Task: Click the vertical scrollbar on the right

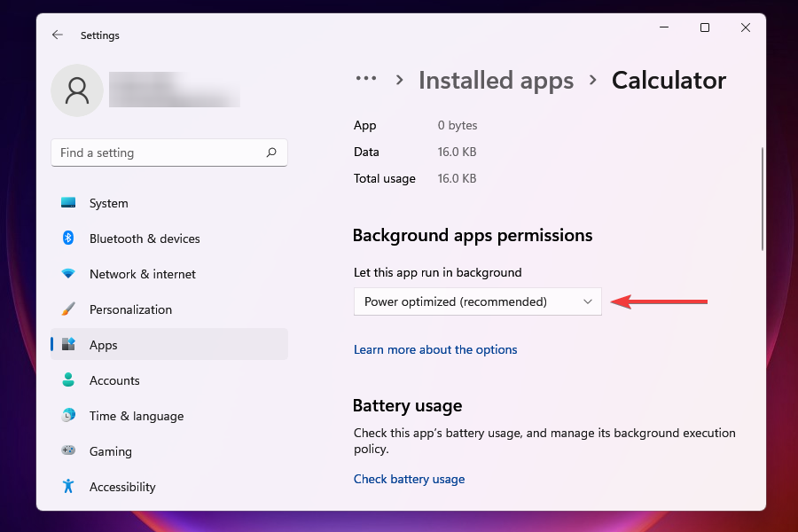Action: pyautogui.click(x=762, y=199)
